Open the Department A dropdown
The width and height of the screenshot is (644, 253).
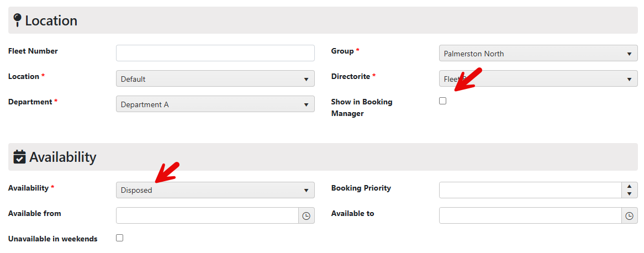(x=215, y=104)
